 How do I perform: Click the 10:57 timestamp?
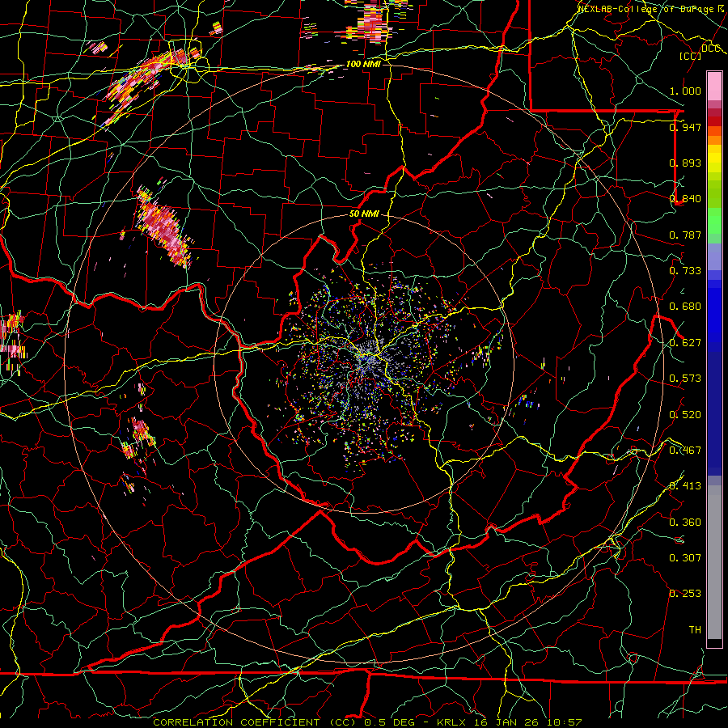pos(564,722)
